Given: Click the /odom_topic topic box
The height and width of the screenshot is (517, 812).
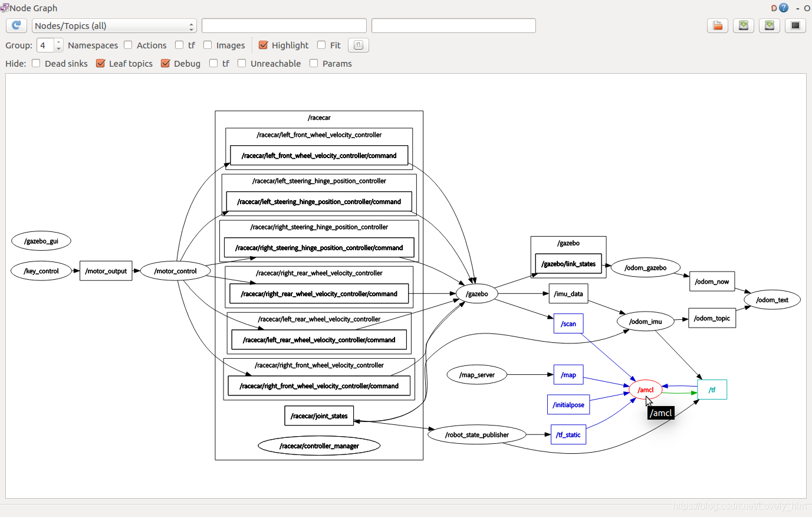Looking at the screenshot, I should pyautogui.click(x=712, y=318).
